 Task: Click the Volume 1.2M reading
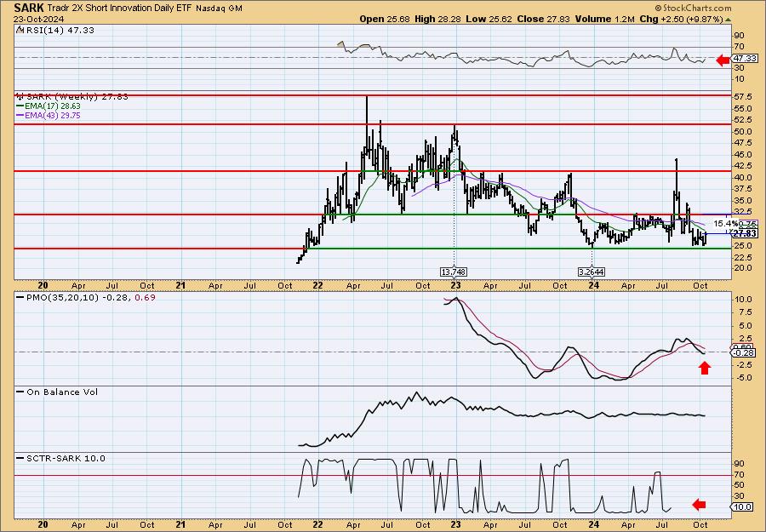coord(604,19)
